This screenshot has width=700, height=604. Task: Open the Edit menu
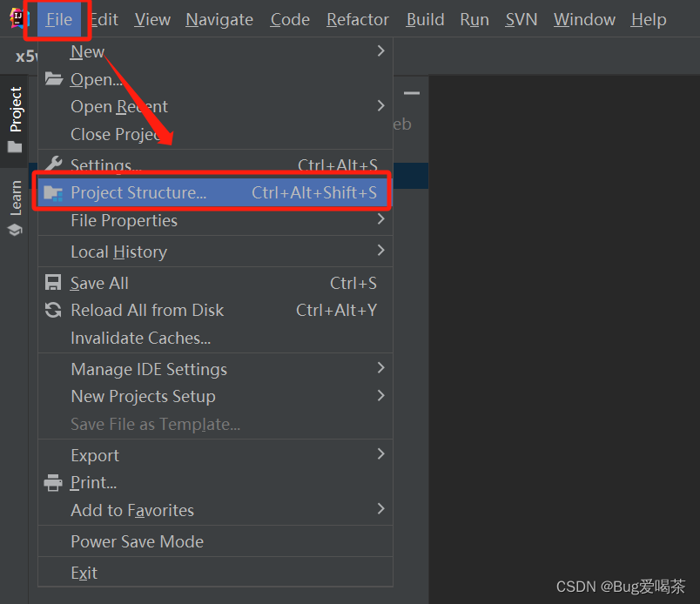click(104, 19)
